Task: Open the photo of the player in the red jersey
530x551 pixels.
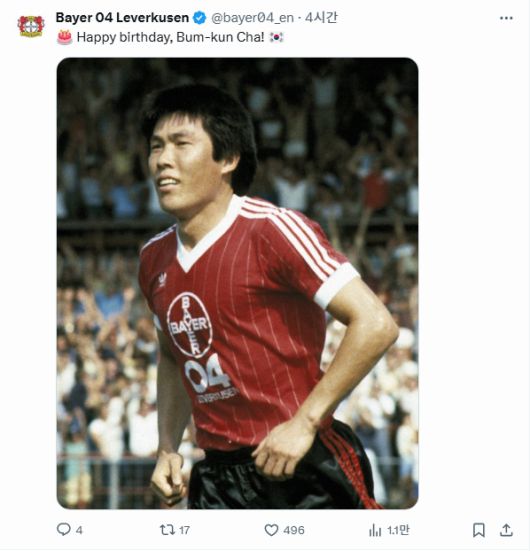Action: [x=237, y=283]
